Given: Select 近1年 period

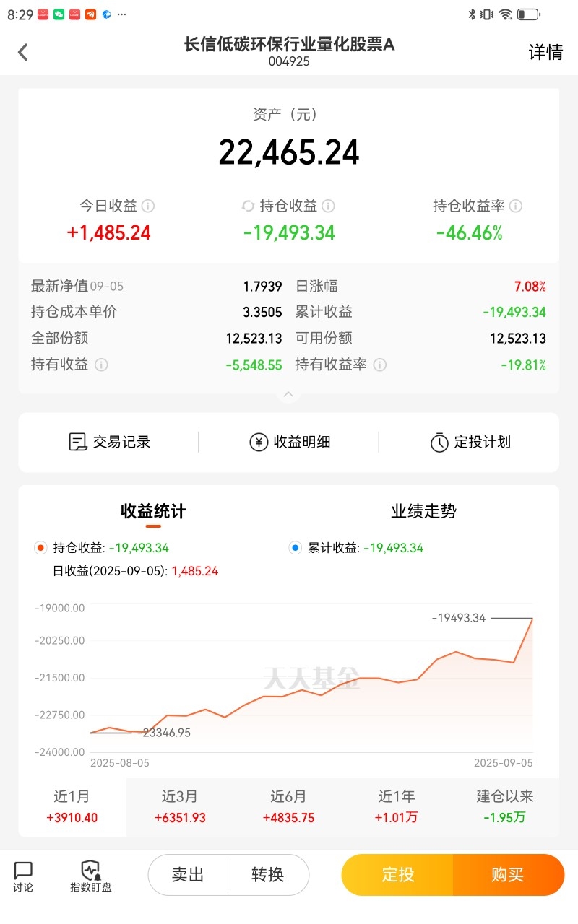Looking at the screenshot, I should [x=397, y=806].
